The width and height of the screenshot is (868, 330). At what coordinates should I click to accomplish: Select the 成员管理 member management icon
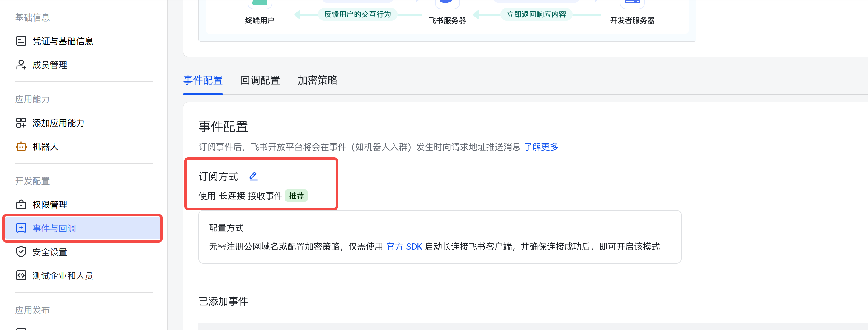click(x=21, y=65)
